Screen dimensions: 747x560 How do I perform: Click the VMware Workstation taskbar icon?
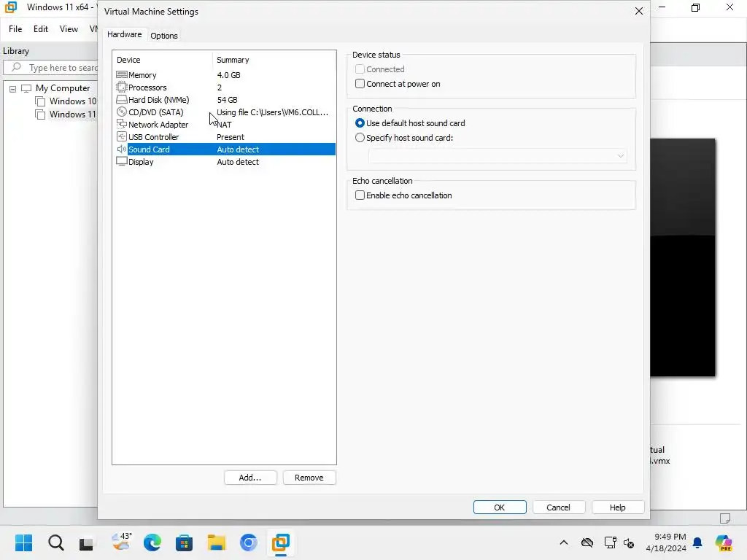281,542
